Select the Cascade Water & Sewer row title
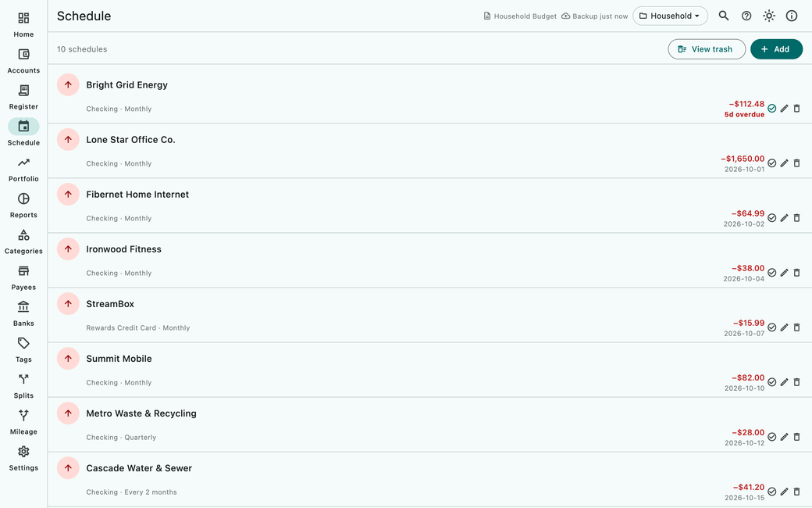This screenshot has width=812, height=508. 139,468
